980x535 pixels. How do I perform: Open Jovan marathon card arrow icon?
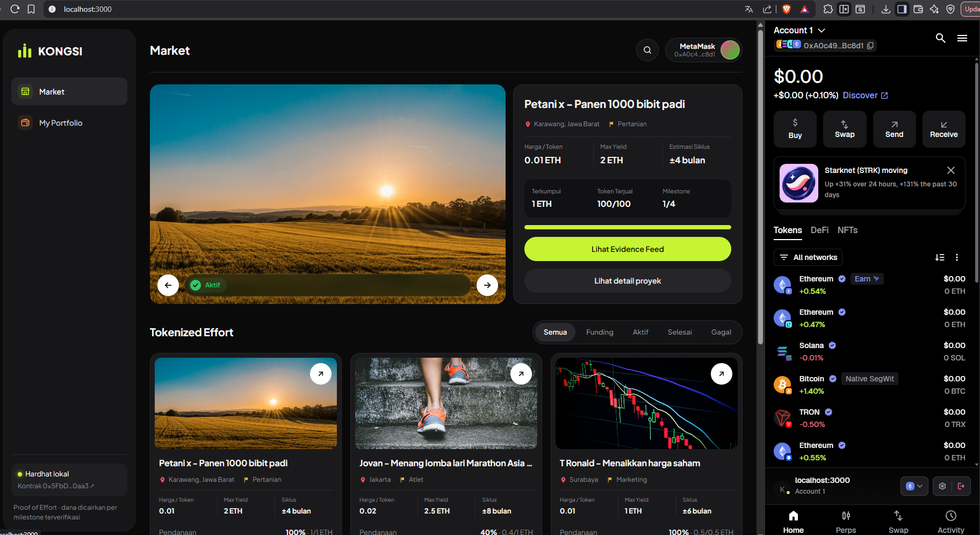click(521, 374)
